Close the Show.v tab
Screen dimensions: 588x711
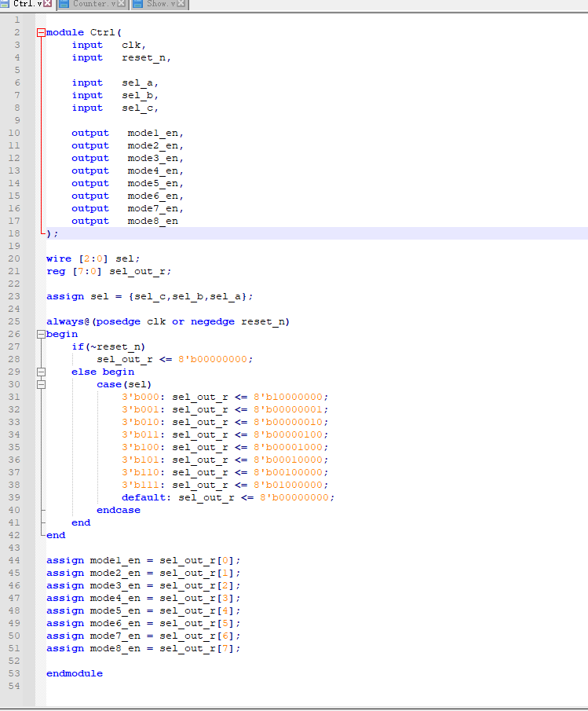pyautogui.click(x=181, y=4)
